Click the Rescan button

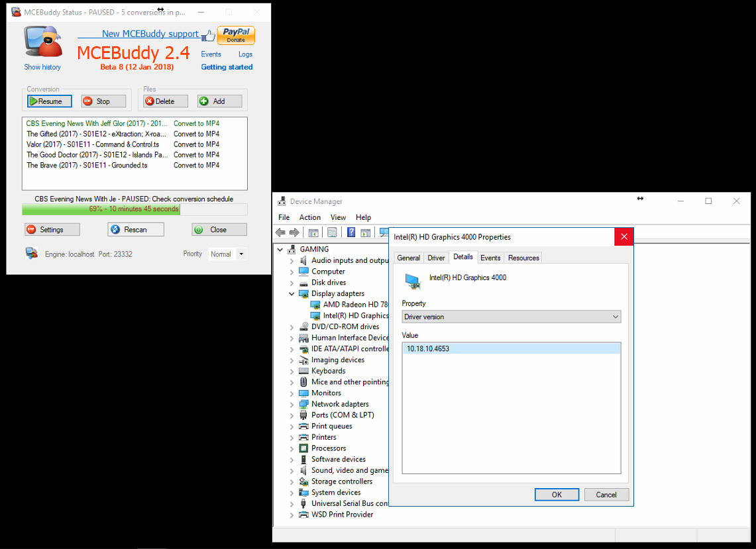pyautogui.click(x=136, y=229)
